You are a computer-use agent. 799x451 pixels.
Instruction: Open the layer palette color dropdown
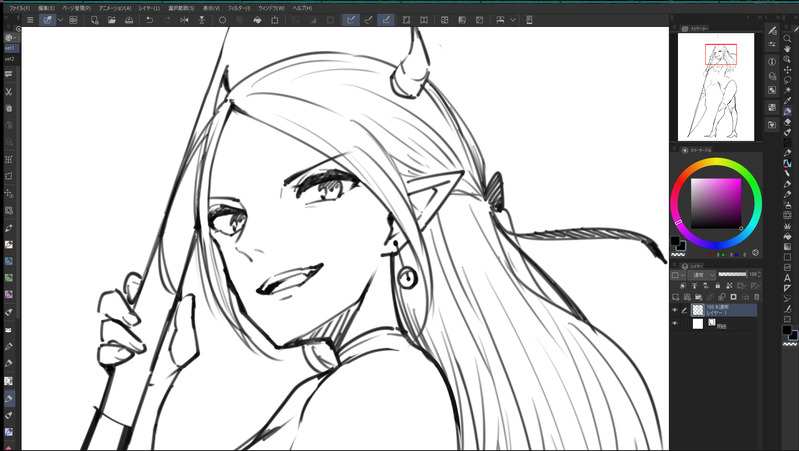(x=678, y=275)
